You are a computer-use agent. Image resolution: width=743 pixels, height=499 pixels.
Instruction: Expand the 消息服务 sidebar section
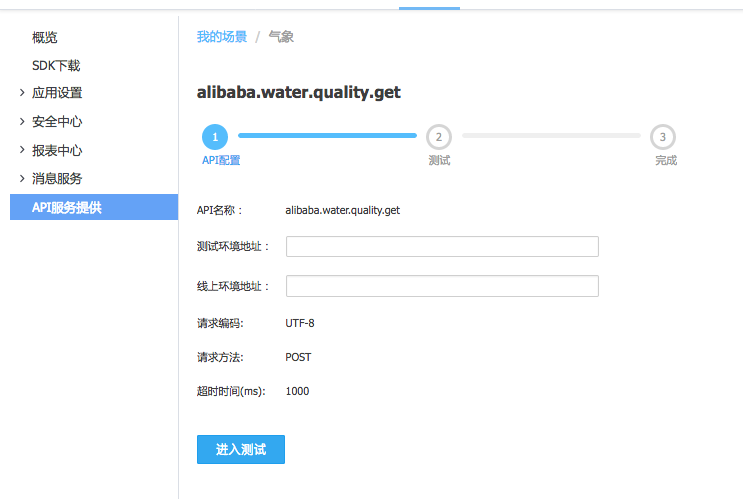point(57,179)
